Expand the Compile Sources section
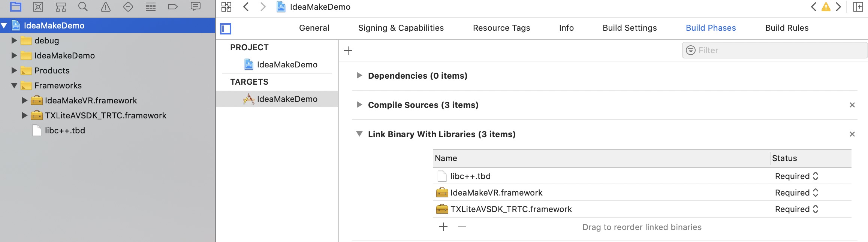 (x=359, y=105)
